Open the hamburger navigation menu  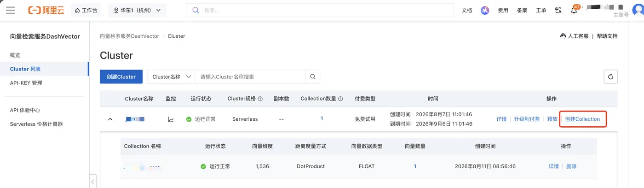point(10,10)
